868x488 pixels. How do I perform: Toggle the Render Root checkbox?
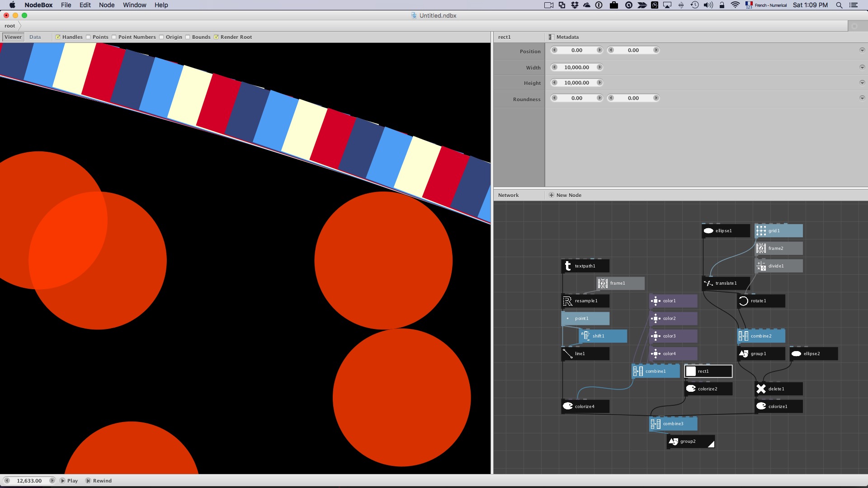click(x=216, y=37)
